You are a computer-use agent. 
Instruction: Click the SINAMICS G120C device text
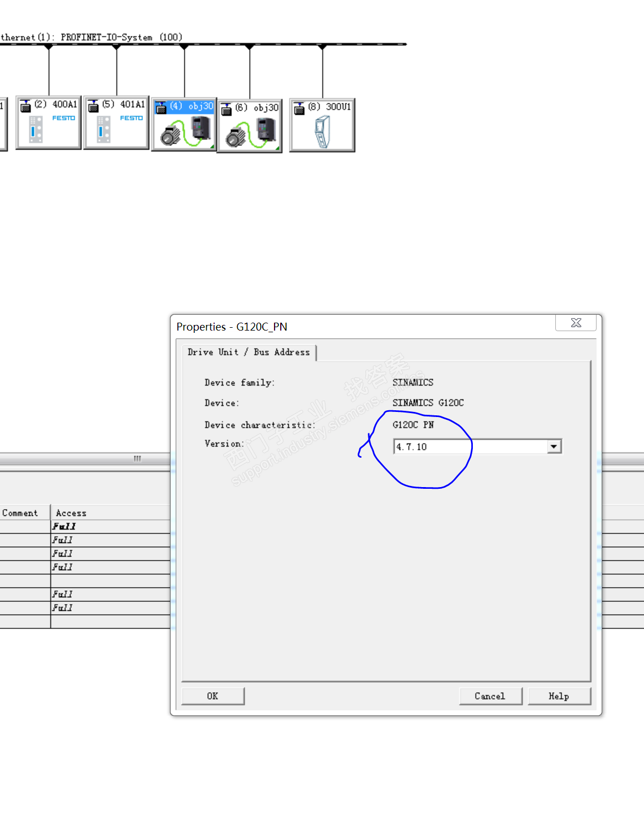click(428, 403)
